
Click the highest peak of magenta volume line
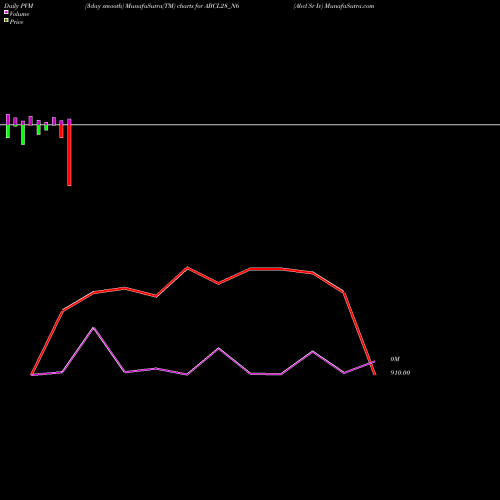tap(94, 328)
